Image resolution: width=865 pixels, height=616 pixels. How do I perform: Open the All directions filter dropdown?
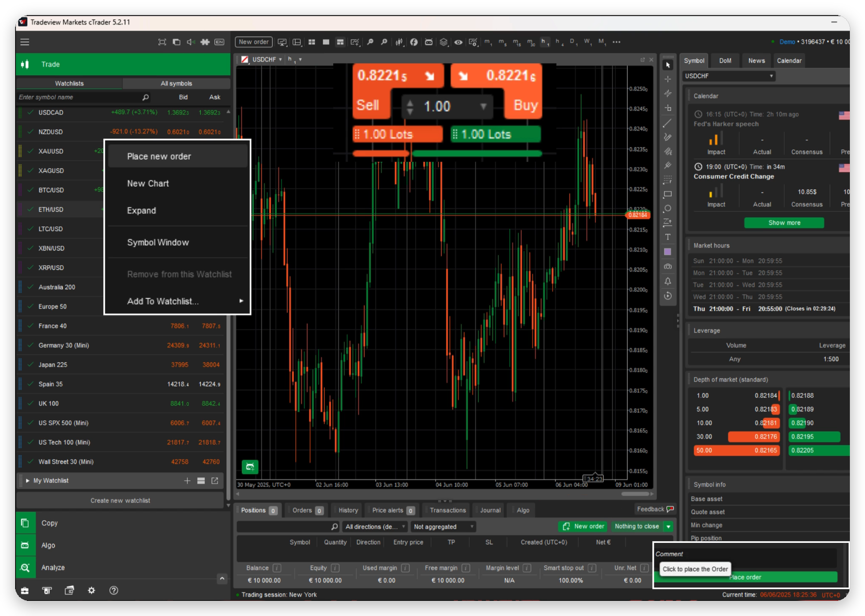(x=375, y=527)
